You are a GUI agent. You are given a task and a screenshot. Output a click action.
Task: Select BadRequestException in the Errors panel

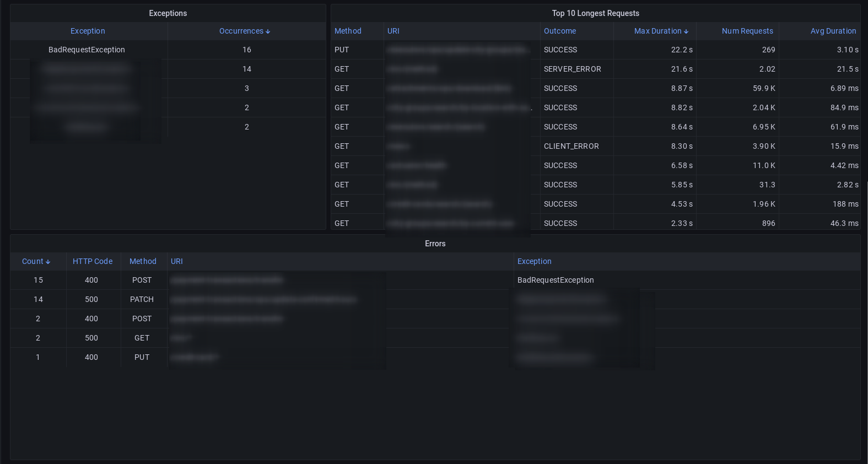pos(556,280)
